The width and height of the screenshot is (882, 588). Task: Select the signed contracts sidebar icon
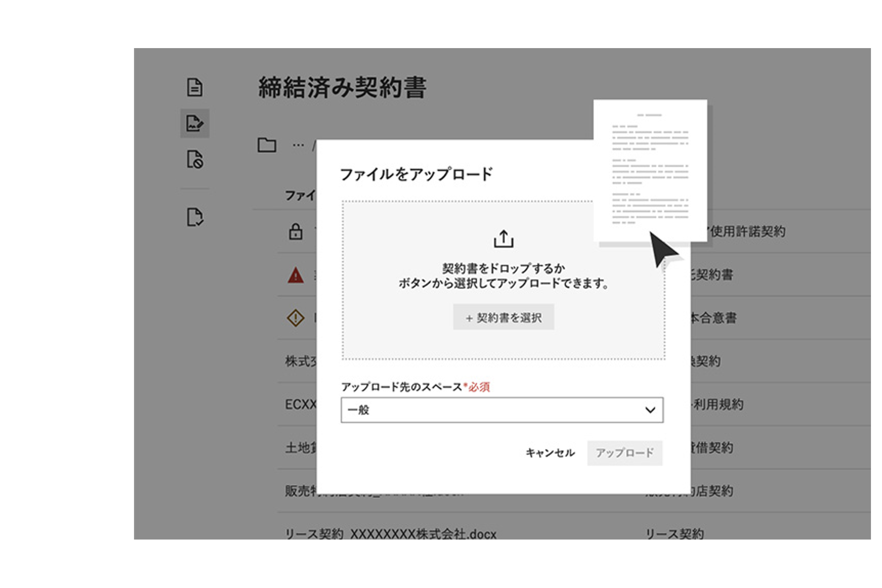195,123
